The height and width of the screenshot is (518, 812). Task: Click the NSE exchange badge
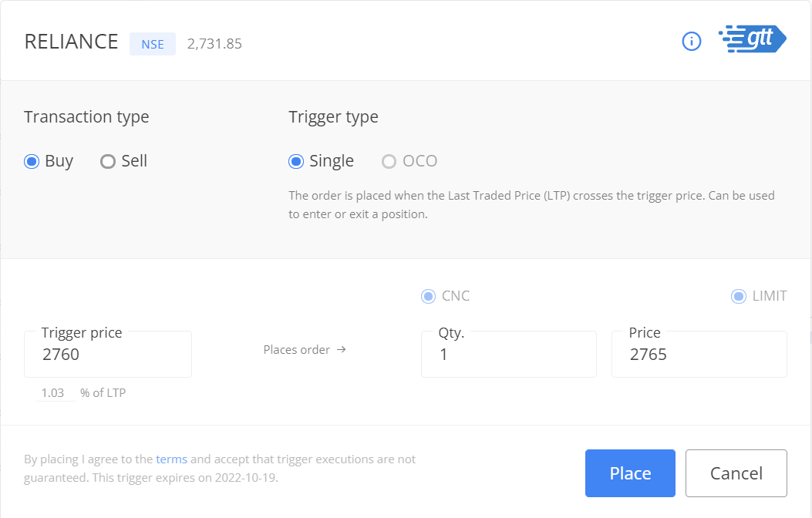click(152, 44)
